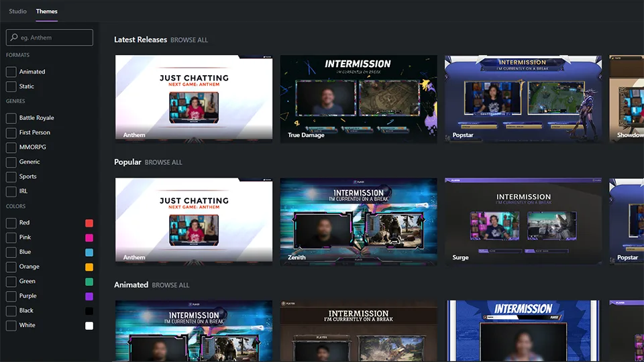Toggle the Pink color checkbox

[x=11, y=237]
